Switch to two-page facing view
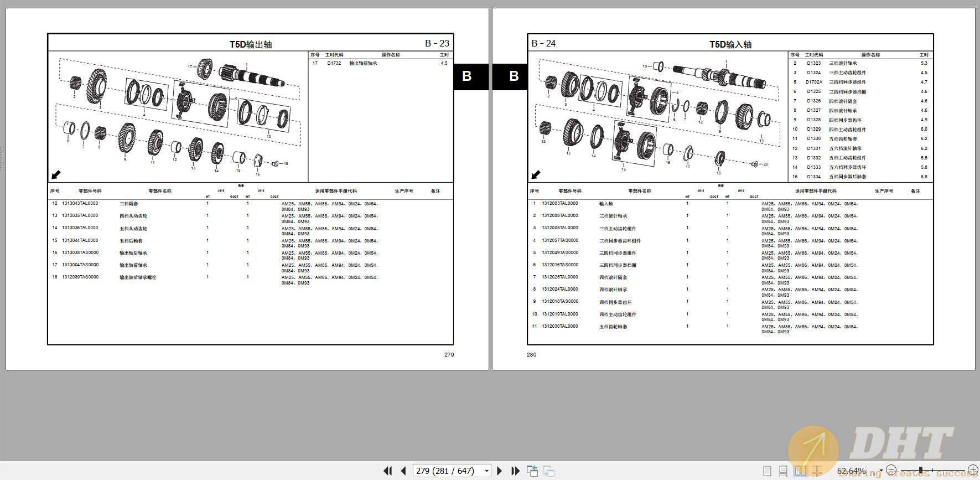Viewport: 980px width, 480px height. (x=800, y=471)
